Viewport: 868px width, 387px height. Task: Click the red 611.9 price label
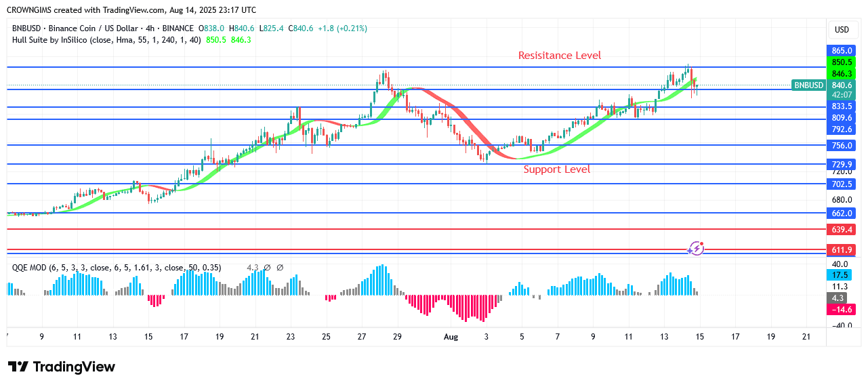(x=841, y=250)
